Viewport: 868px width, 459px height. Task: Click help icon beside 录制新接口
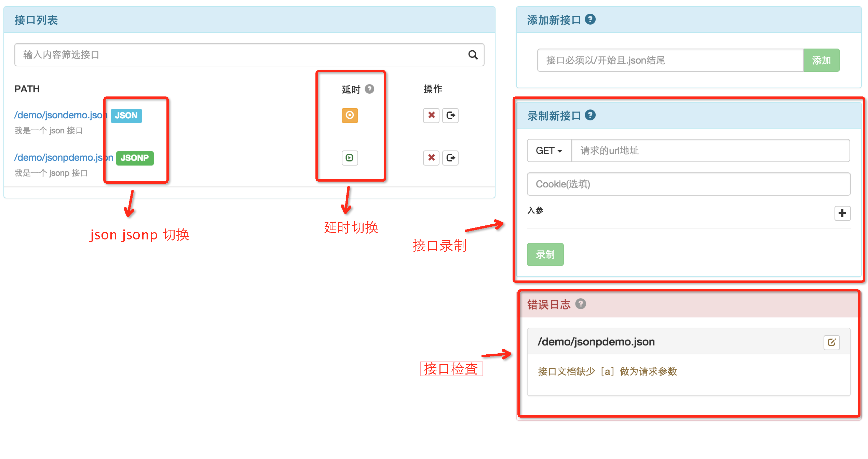pos(590,115)
